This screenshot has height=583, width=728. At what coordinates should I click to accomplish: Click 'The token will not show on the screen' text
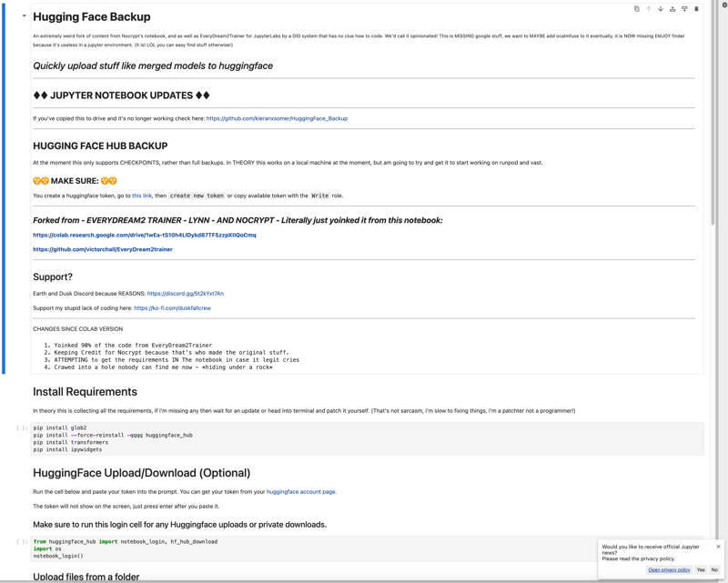coord(126,507)
